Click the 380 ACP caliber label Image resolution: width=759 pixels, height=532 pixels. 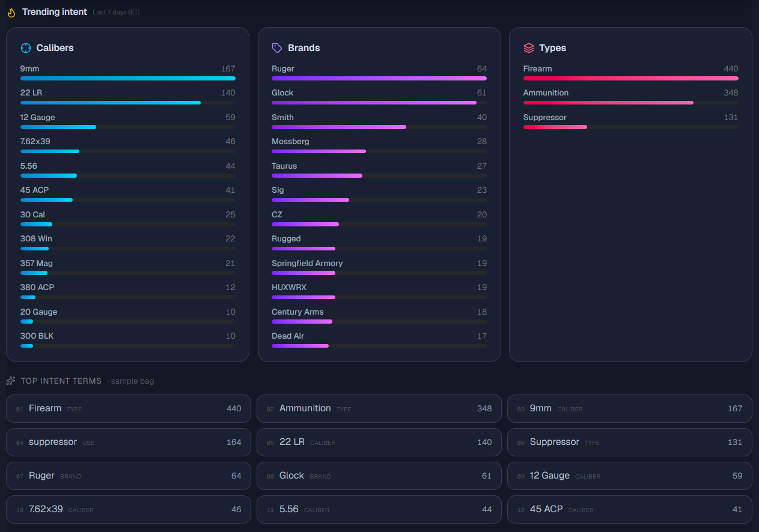click(37, 287)
